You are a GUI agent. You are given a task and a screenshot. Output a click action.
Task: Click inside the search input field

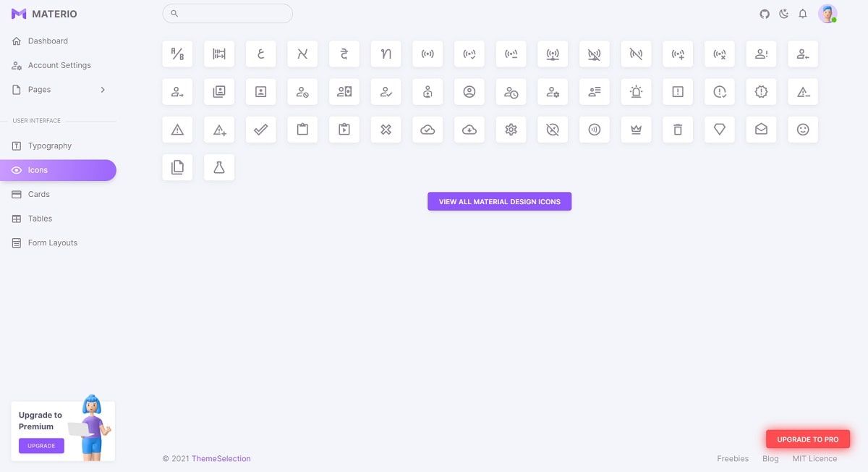pyautogui.click(x=227, y=13)
